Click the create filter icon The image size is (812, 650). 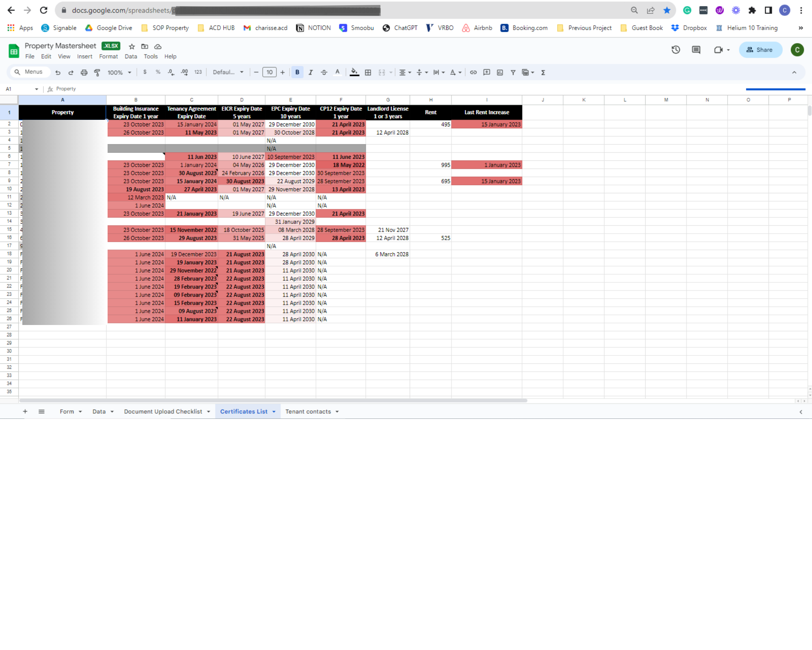click(x=513, y=72)
